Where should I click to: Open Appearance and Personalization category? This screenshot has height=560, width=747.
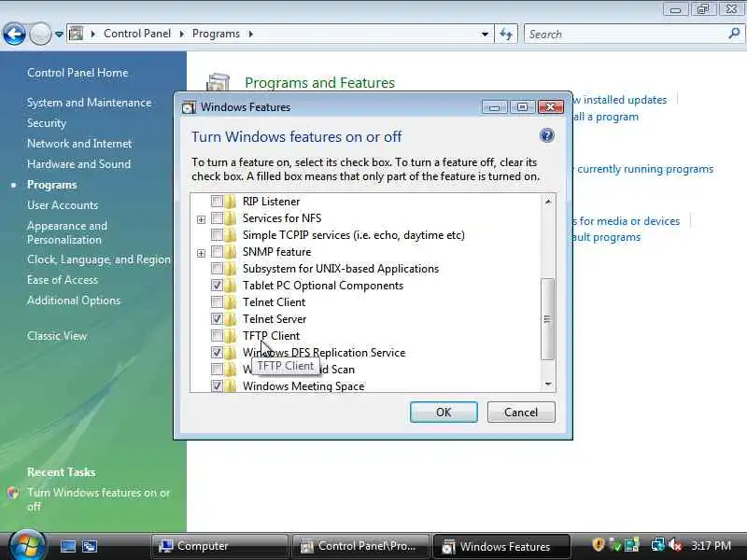[67, 232]
